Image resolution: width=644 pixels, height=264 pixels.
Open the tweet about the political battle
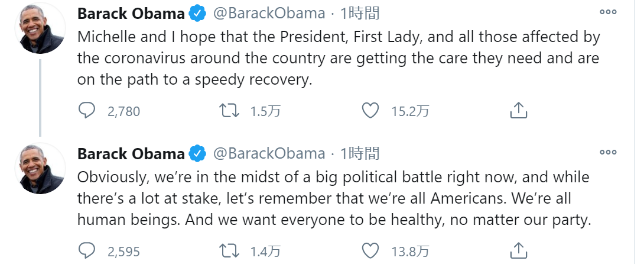point(334,199)
